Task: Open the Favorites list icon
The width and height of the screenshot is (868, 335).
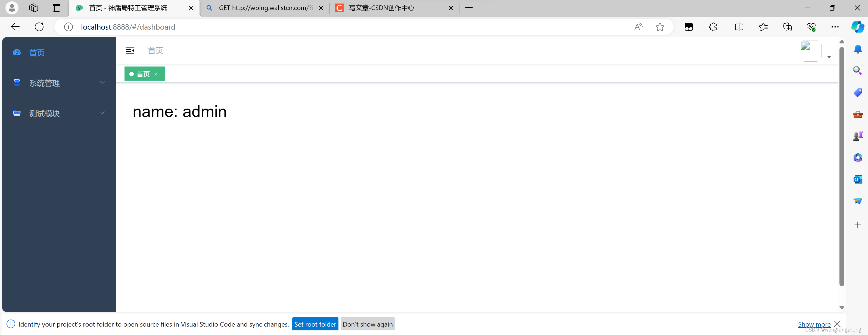Action: (763, 27)
